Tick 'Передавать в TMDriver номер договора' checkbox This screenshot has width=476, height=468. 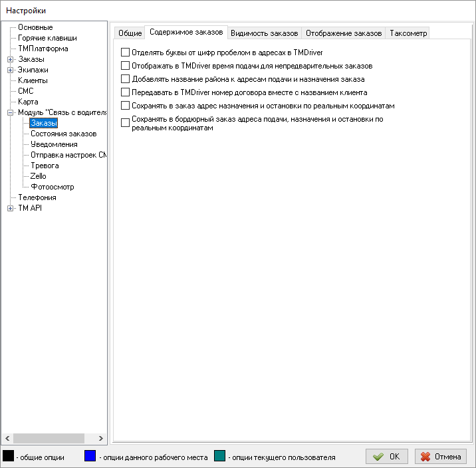(x=125, y=92)
